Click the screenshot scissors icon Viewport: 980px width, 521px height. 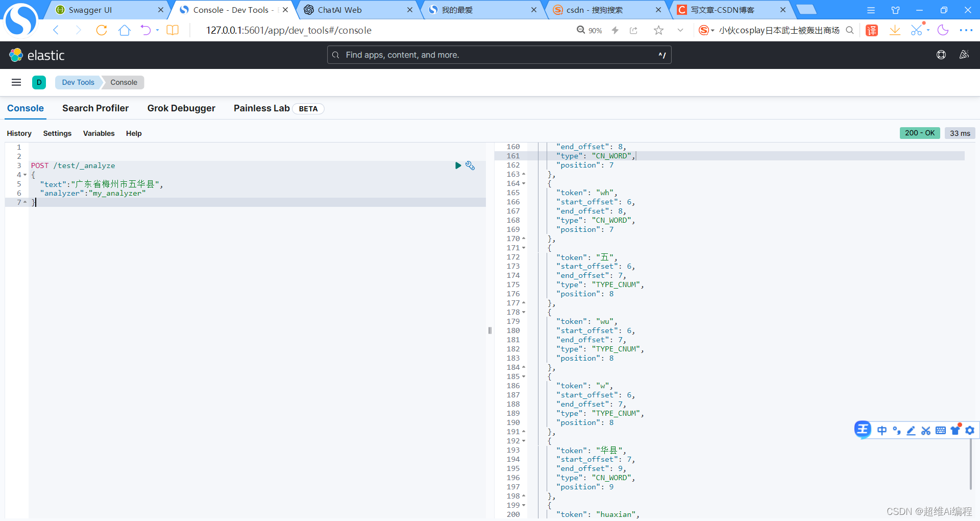(917, 30)
